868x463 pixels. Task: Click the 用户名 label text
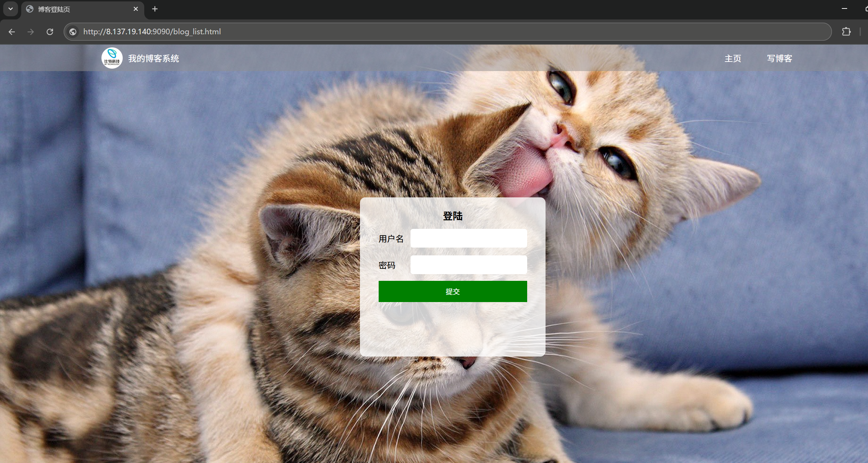coord(391,239)
